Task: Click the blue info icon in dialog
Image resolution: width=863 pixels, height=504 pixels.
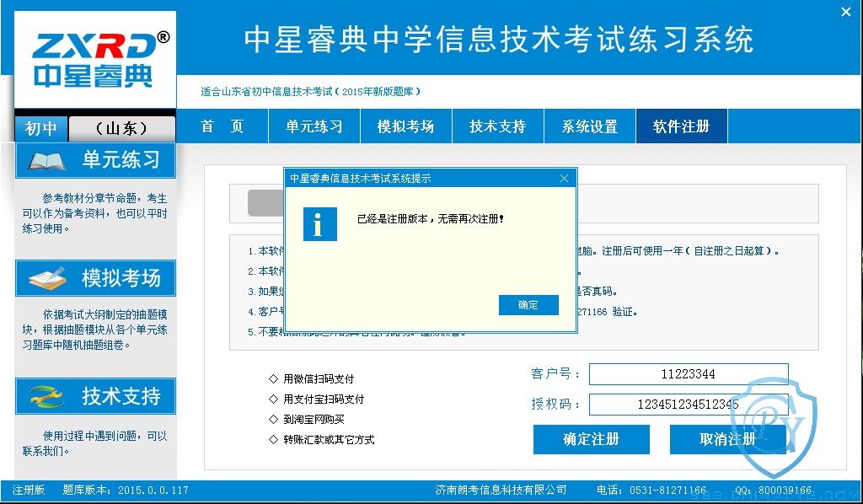Action: pyautogui.click(x=320, y=223)
